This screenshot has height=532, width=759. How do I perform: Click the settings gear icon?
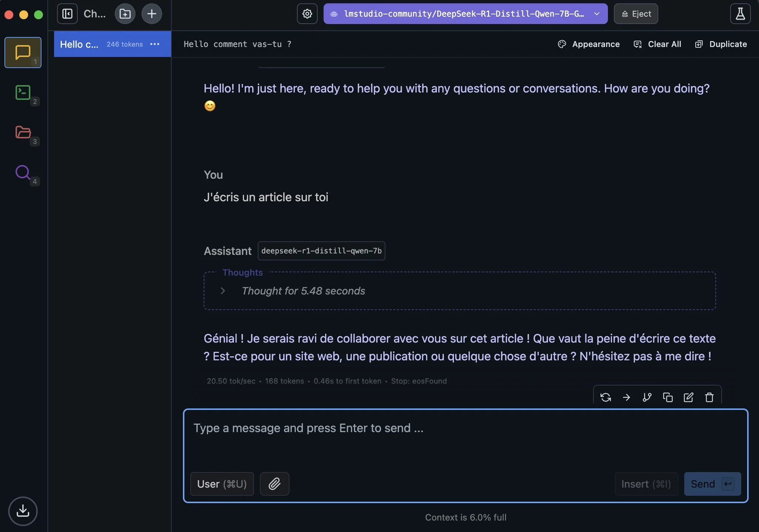[307, 13]
